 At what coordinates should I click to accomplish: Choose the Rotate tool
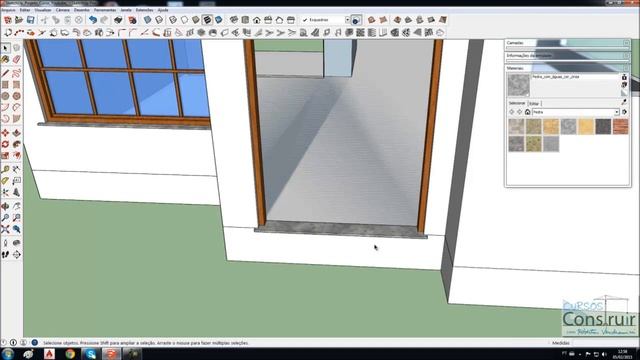[5, 144]
